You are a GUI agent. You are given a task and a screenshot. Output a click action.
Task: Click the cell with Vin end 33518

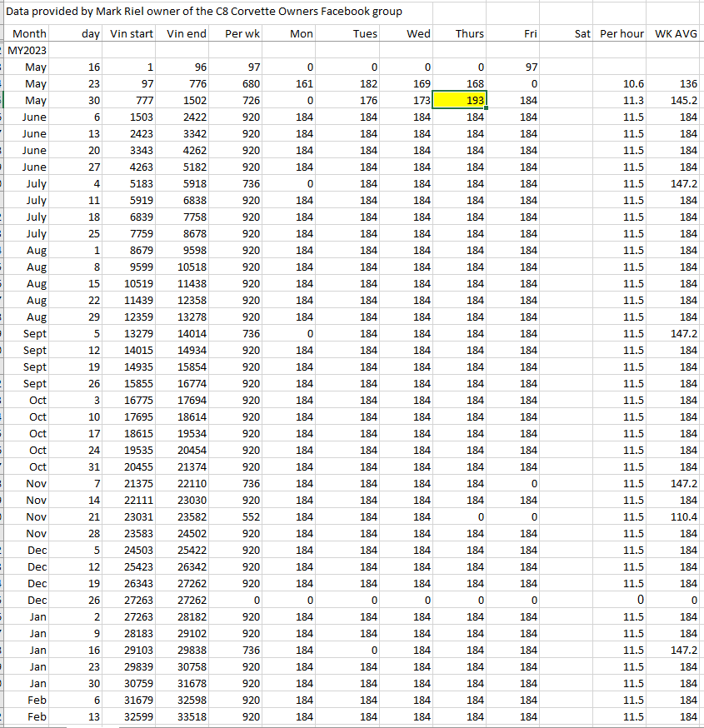pyautogui.click(x=186, y=716)
